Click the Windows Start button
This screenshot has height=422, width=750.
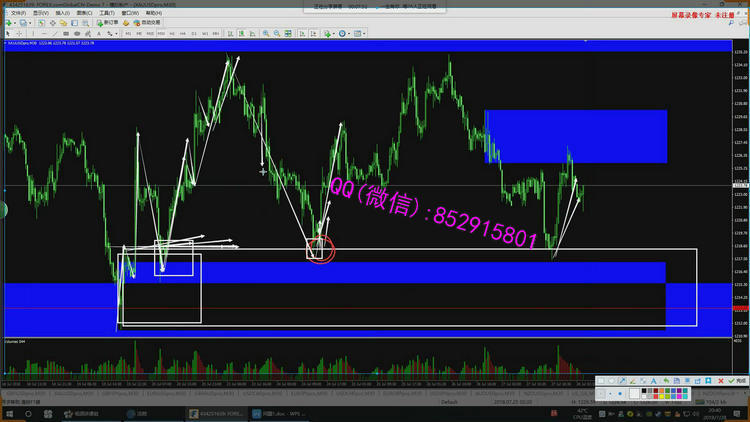[8, 412]
